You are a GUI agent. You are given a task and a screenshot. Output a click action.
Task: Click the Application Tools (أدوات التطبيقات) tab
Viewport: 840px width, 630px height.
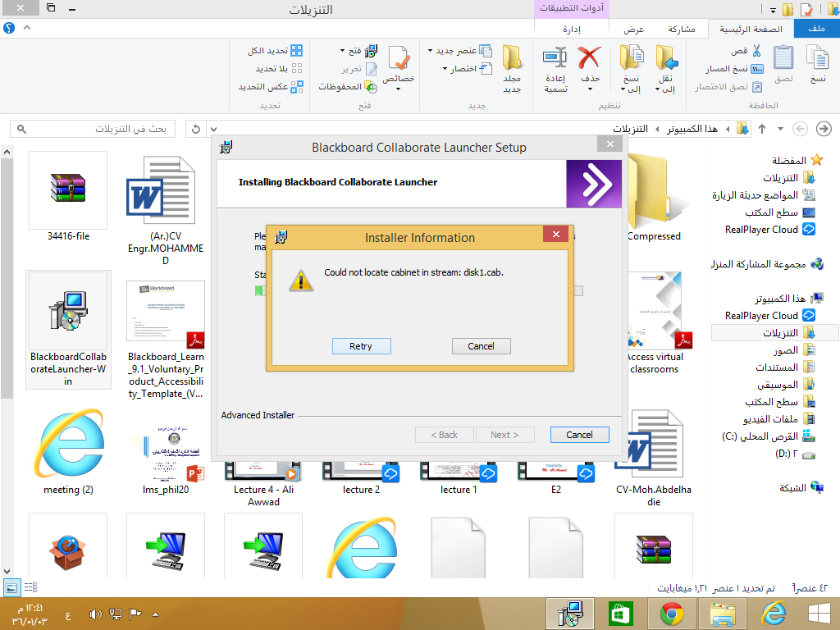pos(572,8)
